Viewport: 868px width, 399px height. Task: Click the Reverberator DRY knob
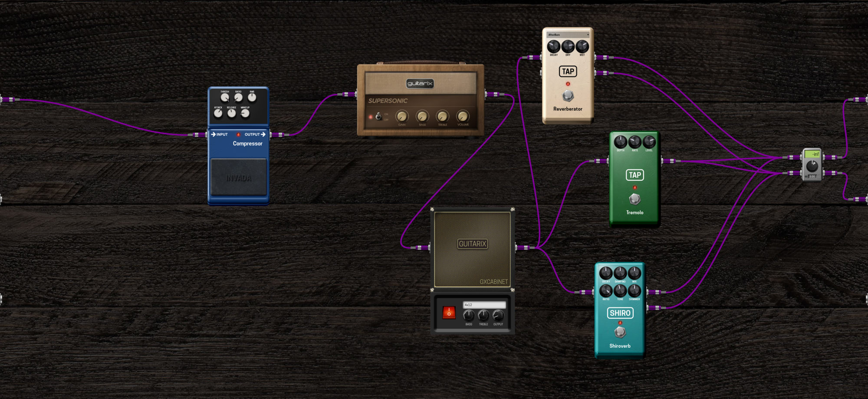click(x=568, y=46)
